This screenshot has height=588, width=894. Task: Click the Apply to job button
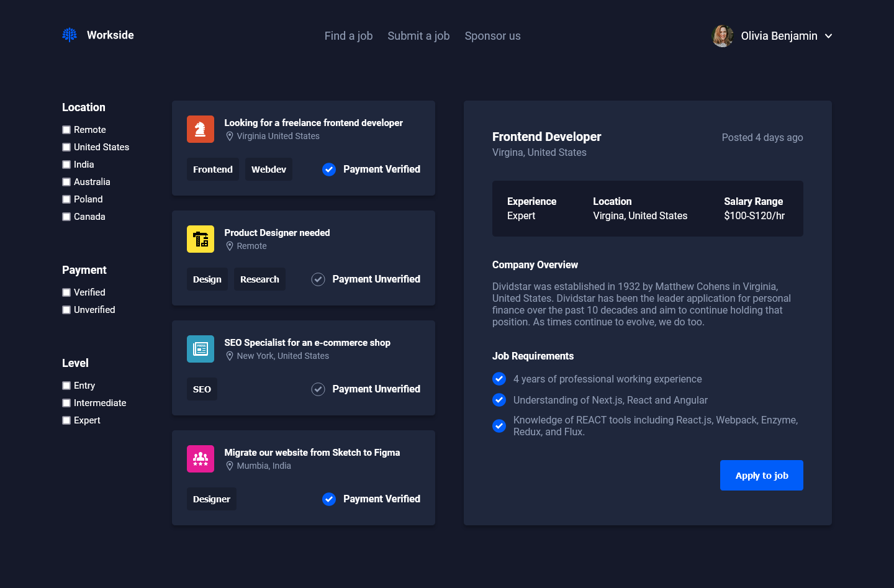[761, 475]
